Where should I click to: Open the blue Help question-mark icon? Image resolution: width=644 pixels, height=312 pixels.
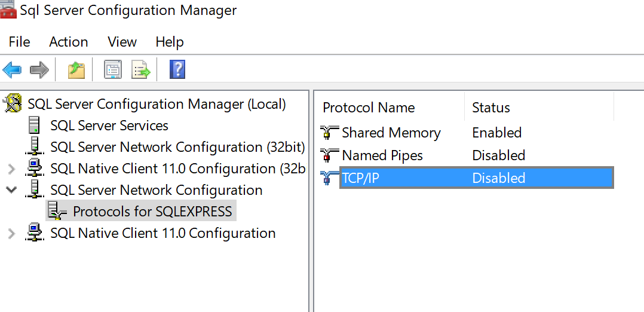(177, 69)
